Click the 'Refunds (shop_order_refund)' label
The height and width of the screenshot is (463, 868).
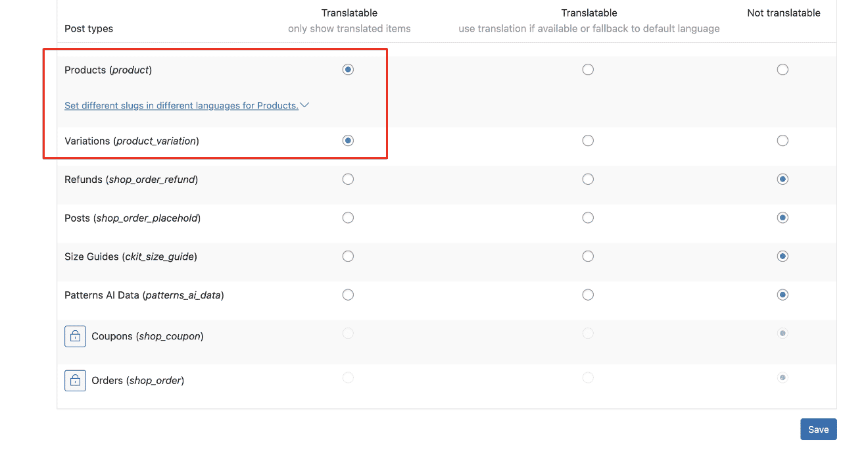[x=131, y=179]
